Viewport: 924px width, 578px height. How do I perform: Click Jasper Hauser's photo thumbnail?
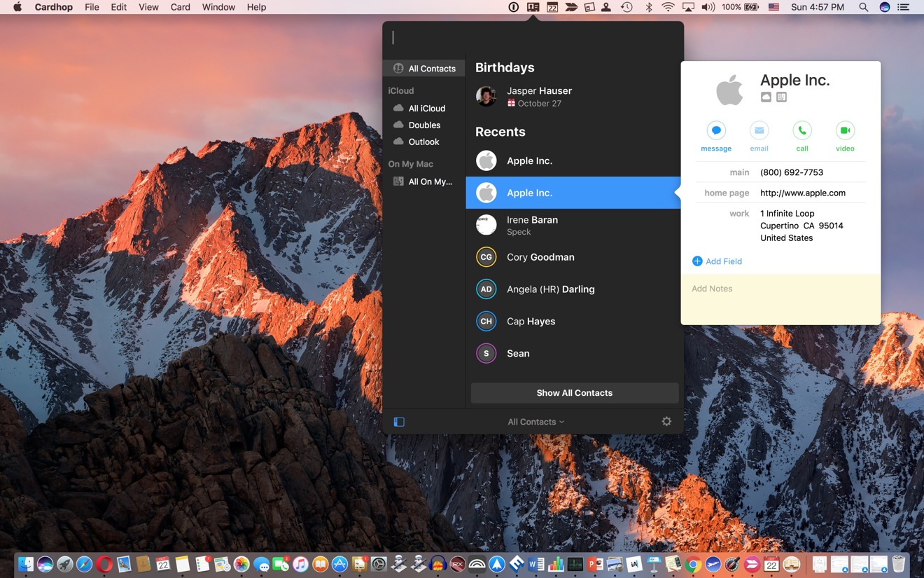pos(486,97)
